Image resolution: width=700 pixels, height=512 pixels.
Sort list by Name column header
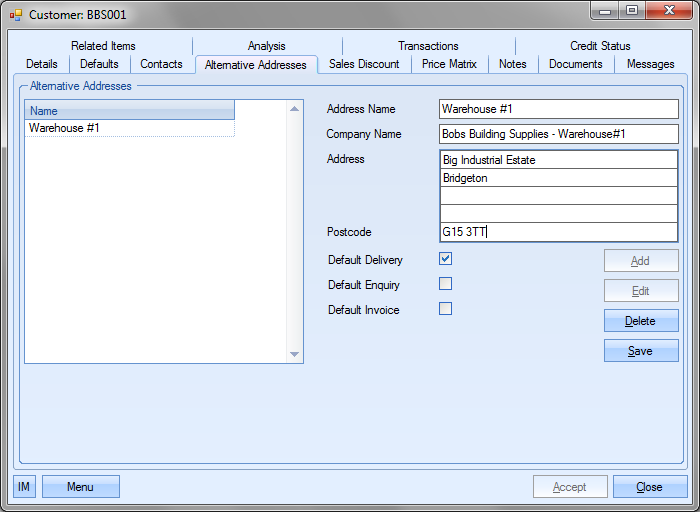[129, 111]
